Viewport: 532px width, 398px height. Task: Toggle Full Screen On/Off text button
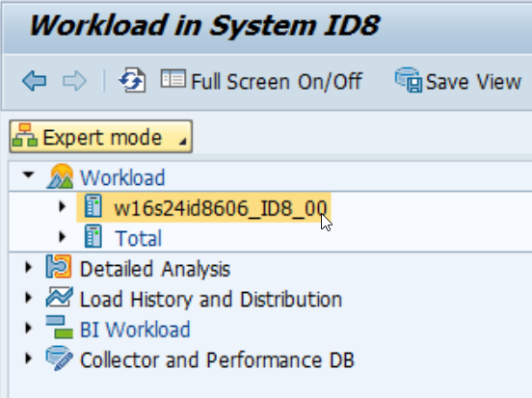[x=277, y=82]
